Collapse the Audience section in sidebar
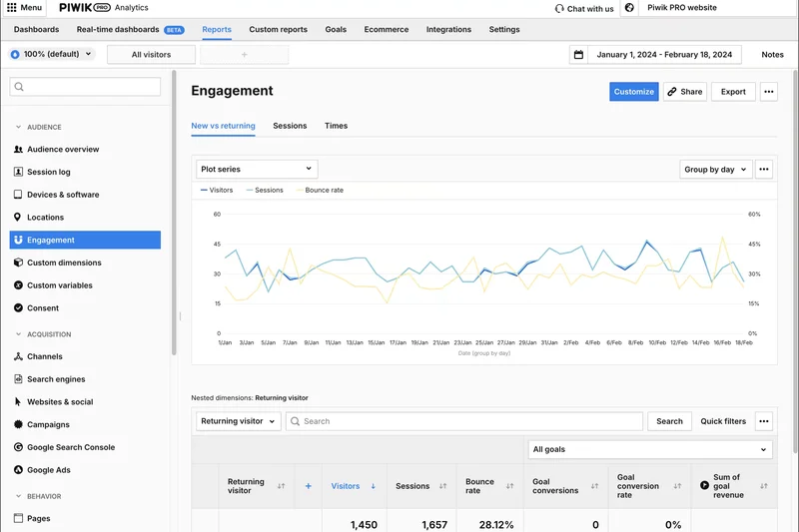799x532 pixels. pyautogui.click(x=18, y=127)
